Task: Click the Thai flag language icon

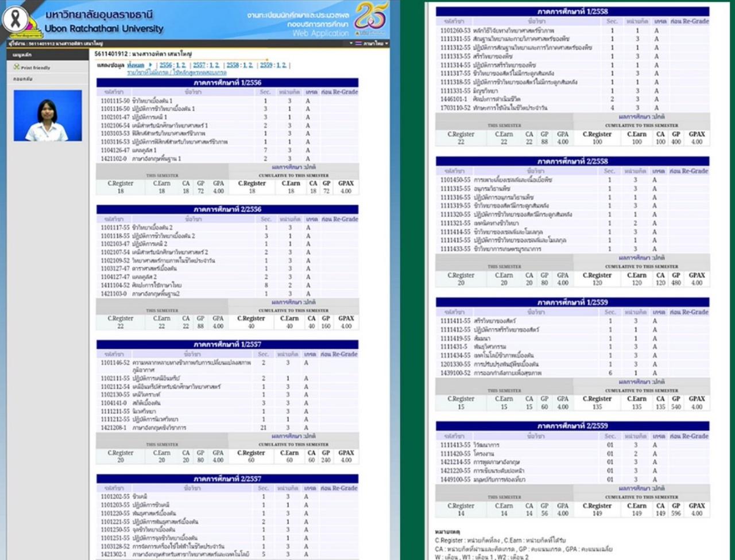Action: point(358,44)
